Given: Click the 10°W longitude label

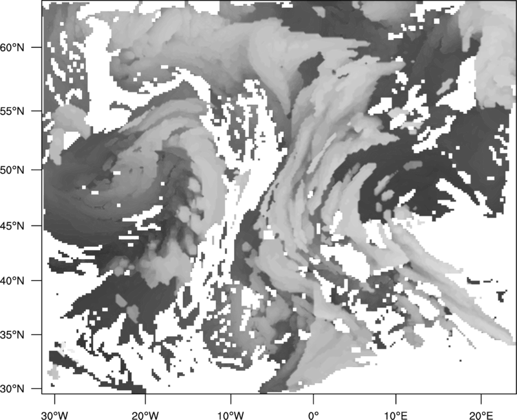Looking at the screenshot, I should click(x=231, y=415).
